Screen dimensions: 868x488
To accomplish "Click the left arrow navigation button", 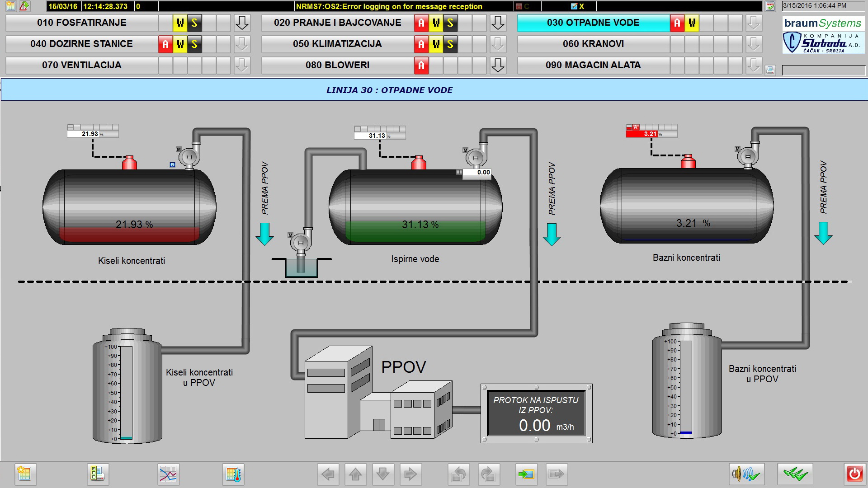I will point(328,474).
